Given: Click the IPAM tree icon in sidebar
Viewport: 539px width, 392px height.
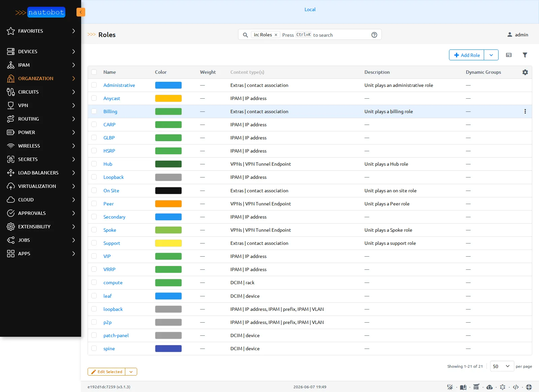Looking at the screenshot, I should click(11, 65).
